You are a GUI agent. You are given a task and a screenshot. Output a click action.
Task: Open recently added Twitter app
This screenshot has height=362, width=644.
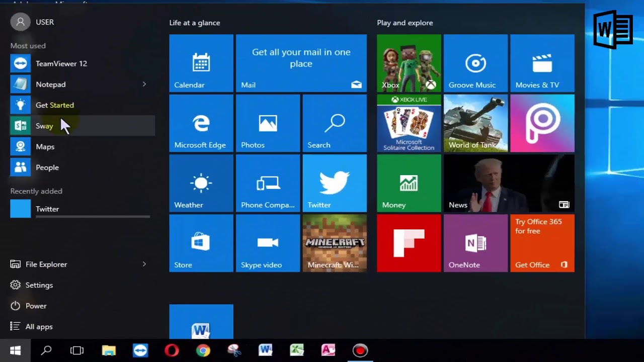point(83,209)
